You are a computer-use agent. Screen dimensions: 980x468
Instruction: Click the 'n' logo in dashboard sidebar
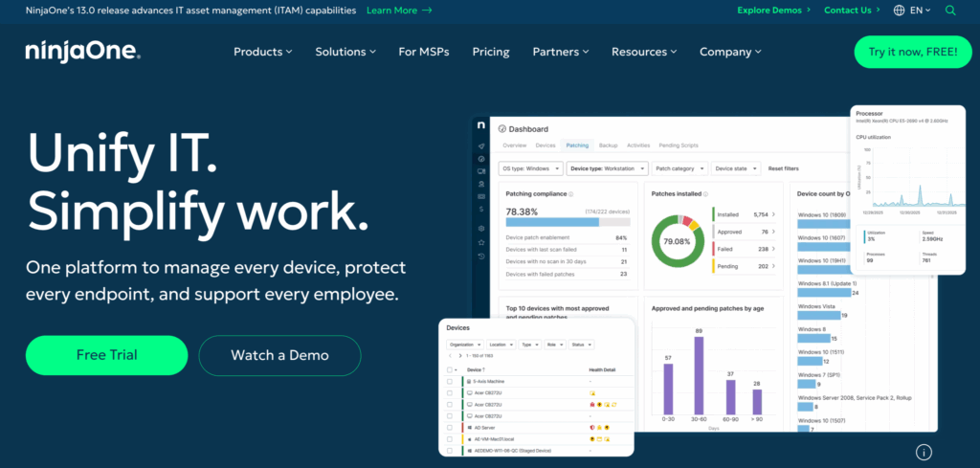point(480,125)
